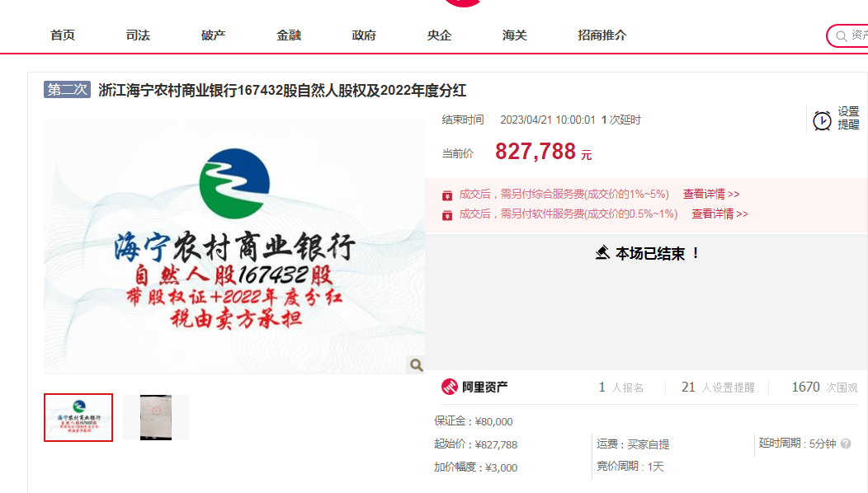The width and height of the screenshot is (868, 493).
Task: Click the 阿里资产 logo icon
Action: 450,387
